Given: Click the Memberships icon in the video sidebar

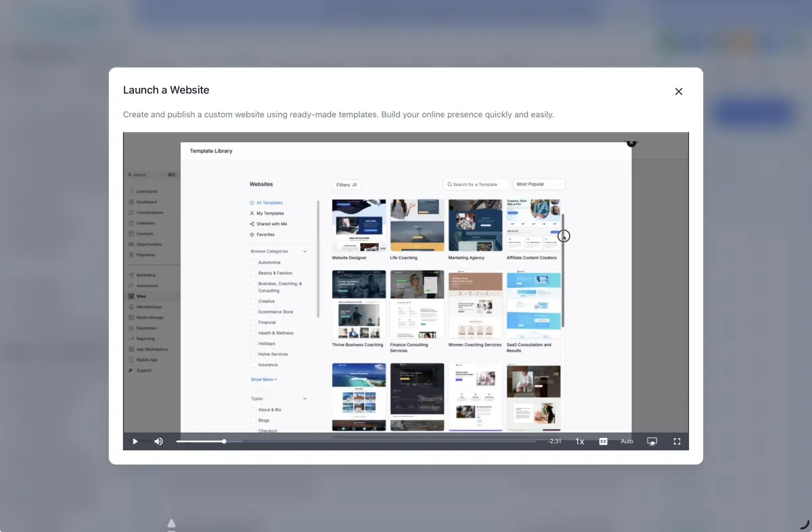Looking at the screenshot, I should click(131, 307).
